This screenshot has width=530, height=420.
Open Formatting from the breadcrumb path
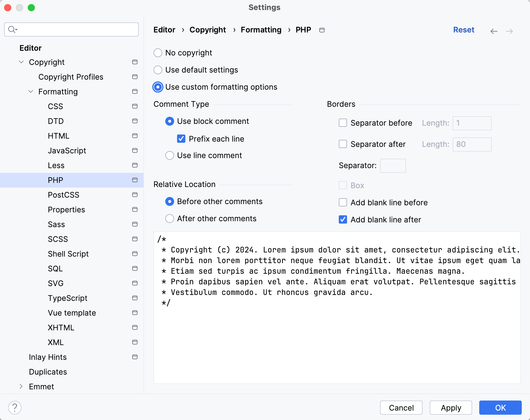(x=261, y=30)
